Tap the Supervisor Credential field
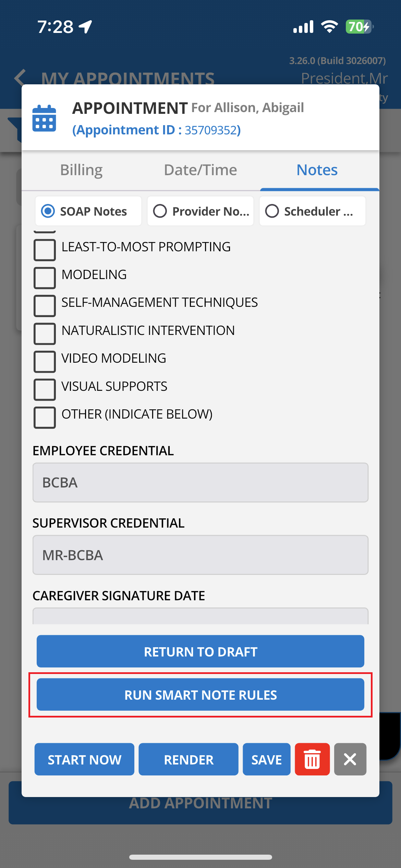Viewport: 401px width, 868px height. tap(200, 555)
